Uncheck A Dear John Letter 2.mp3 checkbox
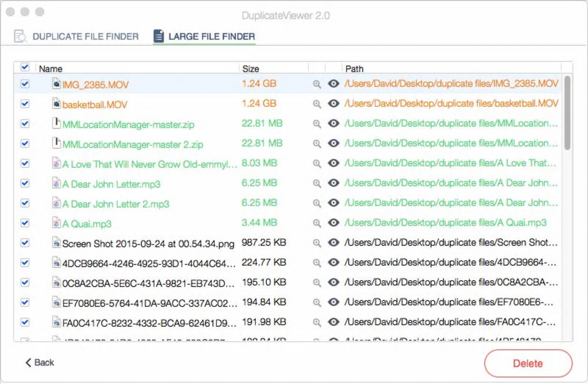This screenshot has width=588, height=384. [25, 203]
